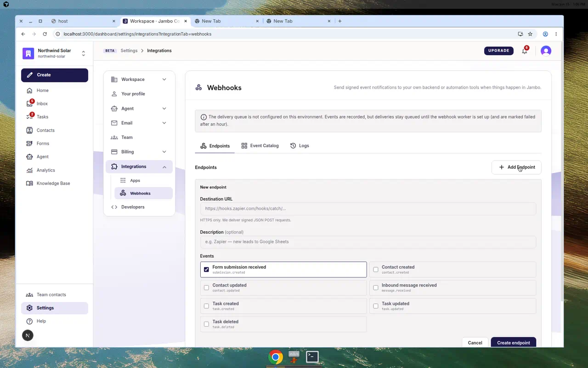Open the workspace switcher dropdown arrows
Viewport: 588px width, 368px height.
click(x=83, y=53)
